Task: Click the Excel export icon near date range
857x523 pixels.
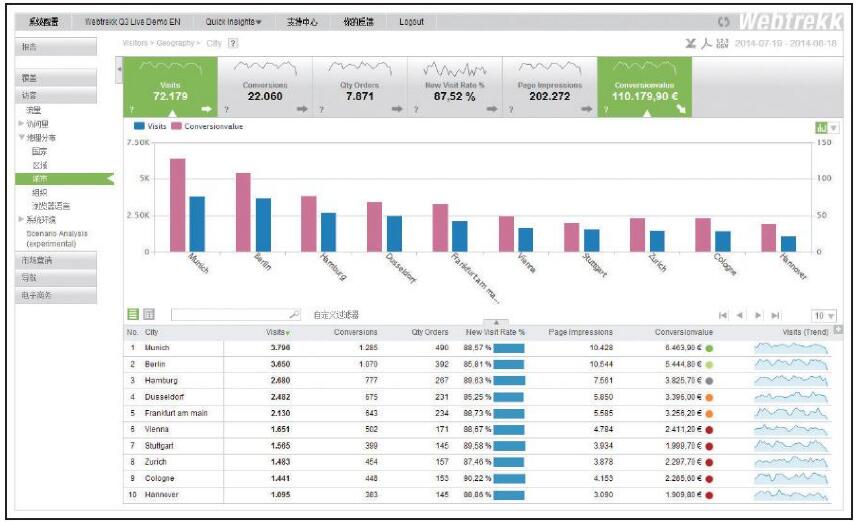Action: tap(690, 43)
